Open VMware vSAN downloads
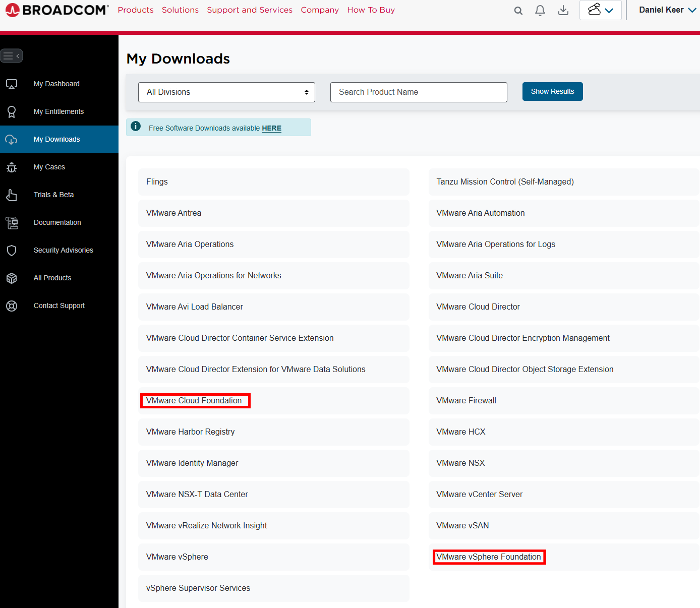This screenshot has height=608, width=700. tap(564, 526)
